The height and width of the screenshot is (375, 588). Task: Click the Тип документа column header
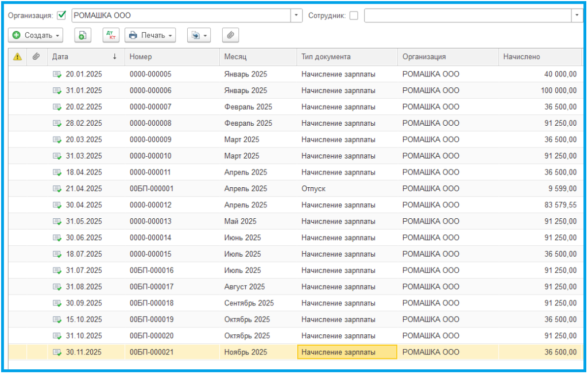326,56
